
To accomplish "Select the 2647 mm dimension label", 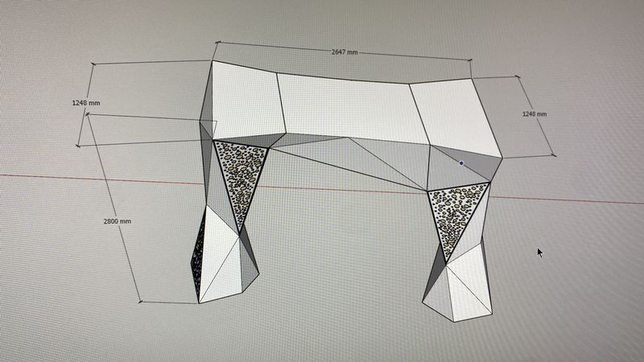I will 345,52.
